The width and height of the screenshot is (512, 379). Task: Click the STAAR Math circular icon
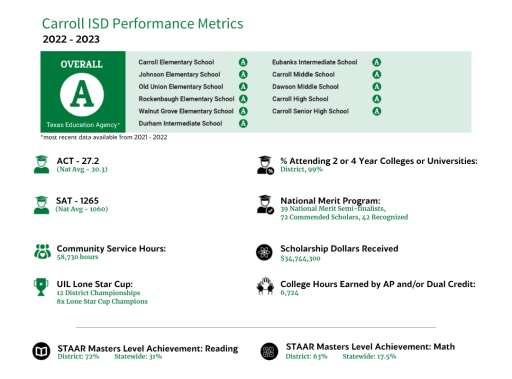(x=269, y=351)
